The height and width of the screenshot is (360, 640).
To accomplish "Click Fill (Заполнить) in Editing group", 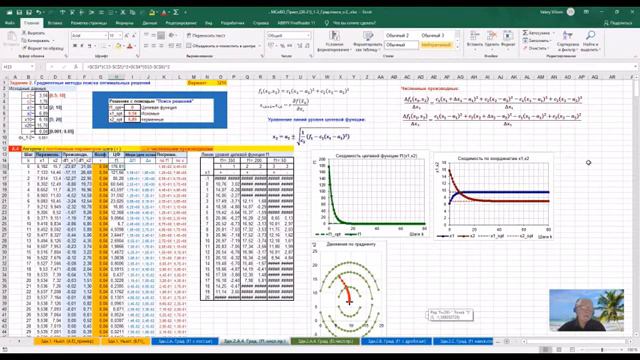I will [x=537, y=40].
